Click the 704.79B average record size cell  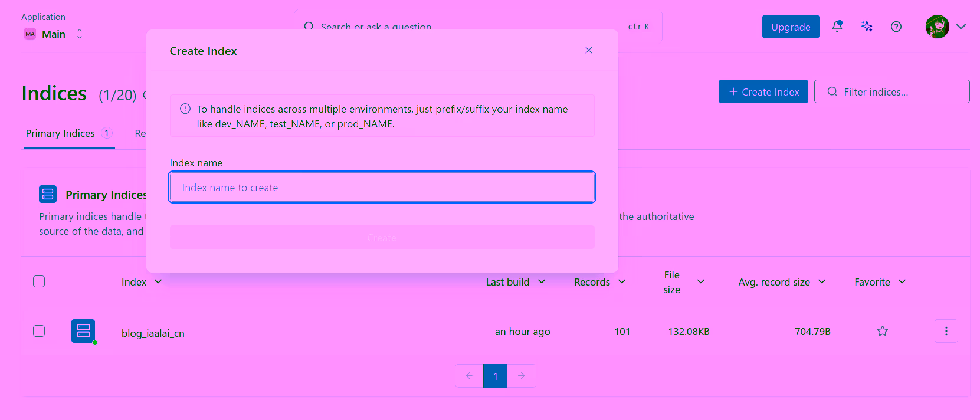coord(812,332)
